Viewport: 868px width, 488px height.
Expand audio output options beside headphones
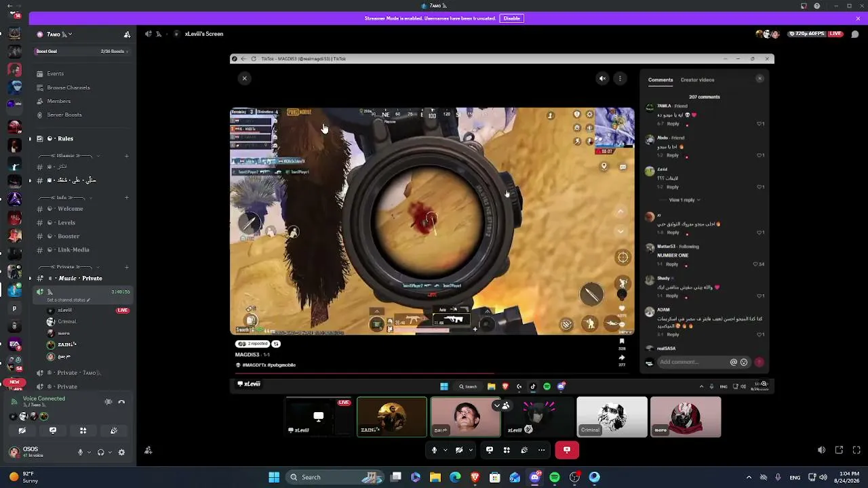(x=109, y=452)
